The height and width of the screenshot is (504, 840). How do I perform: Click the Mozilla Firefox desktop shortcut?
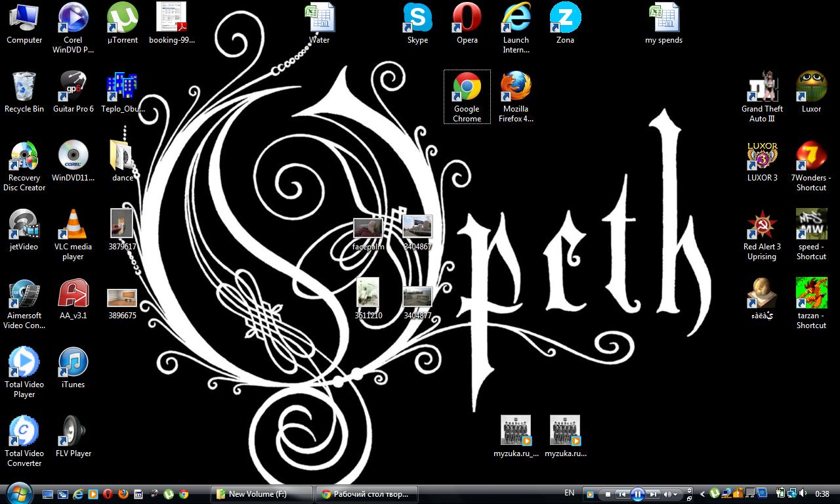516,97
